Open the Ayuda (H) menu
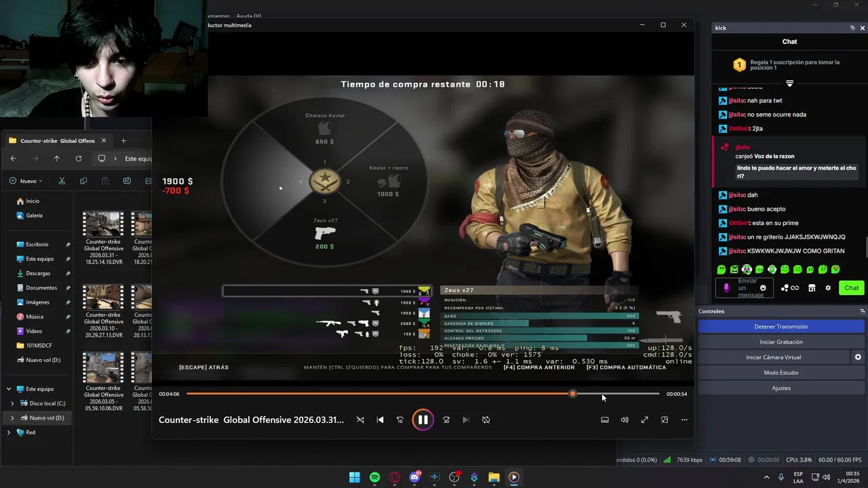 (x=248, y=16)
